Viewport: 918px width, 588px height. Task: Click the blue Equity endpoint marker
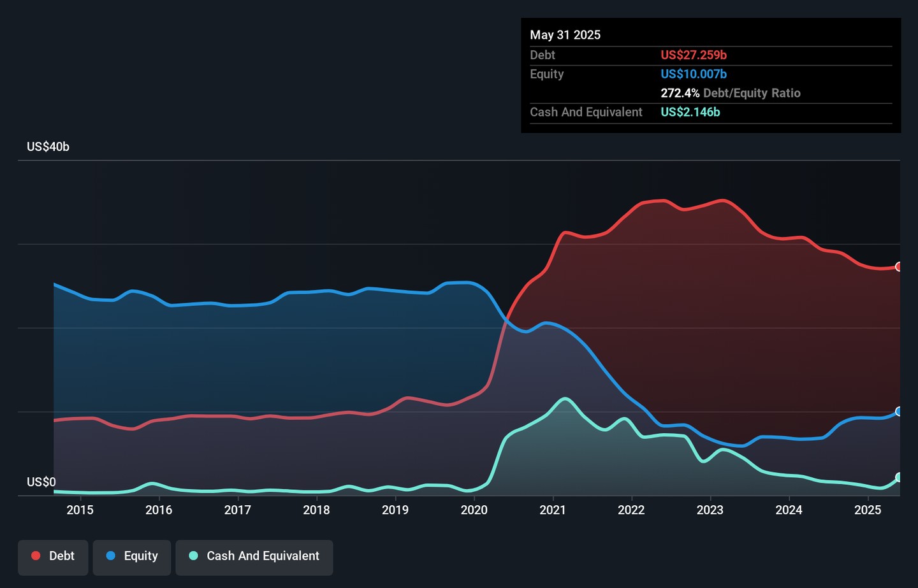click(898, 412)
